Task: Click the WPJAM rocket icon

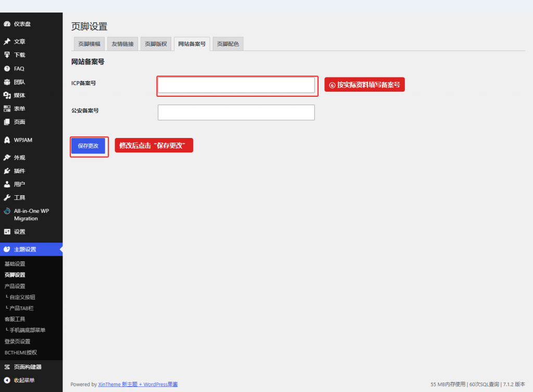Action: pos(7,140)
